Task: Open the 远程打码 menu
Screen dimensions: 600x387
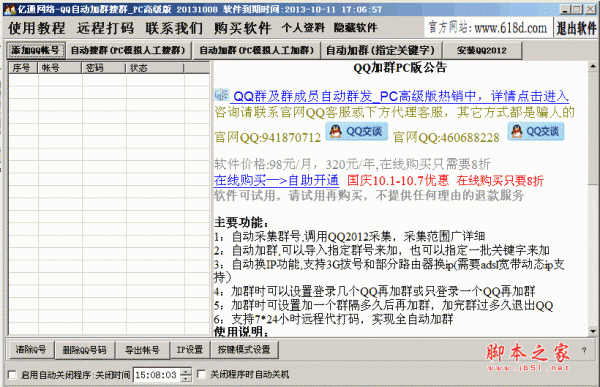Action: pyautogui.click(x=105, y=28)
